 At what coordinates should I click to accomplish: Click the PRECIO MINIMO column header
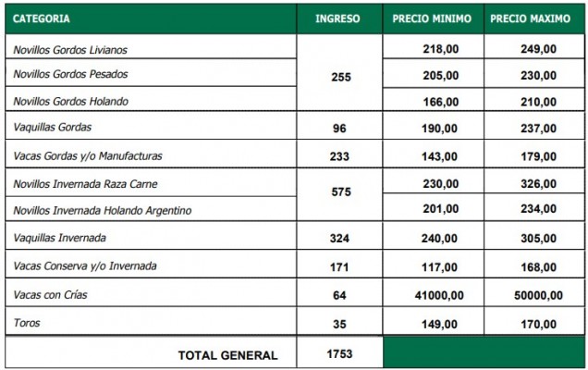(433, 18)
